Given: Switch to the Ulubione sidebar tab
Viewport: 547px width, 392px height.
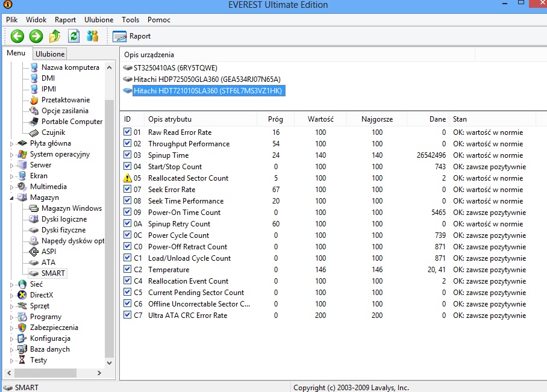Looking at the screenshot, I should [x=50, y=54].
